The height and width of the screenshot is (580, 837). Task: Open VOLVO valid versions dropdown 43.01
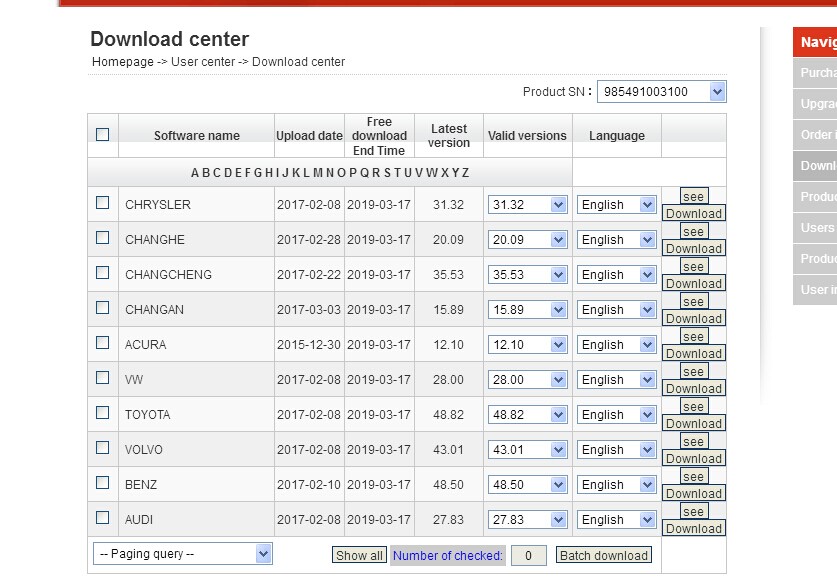coord(527,450)
